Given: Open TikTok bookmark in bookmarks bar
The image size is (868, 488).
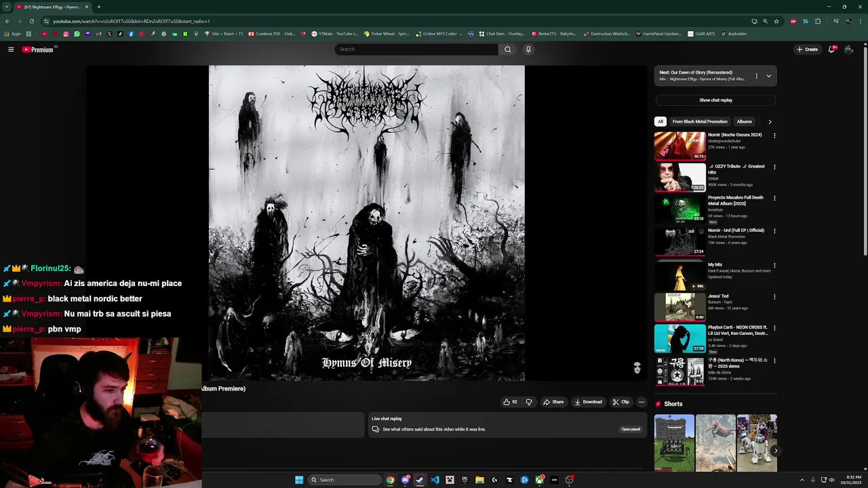Looking at the screenshot, I should (120, 34).
